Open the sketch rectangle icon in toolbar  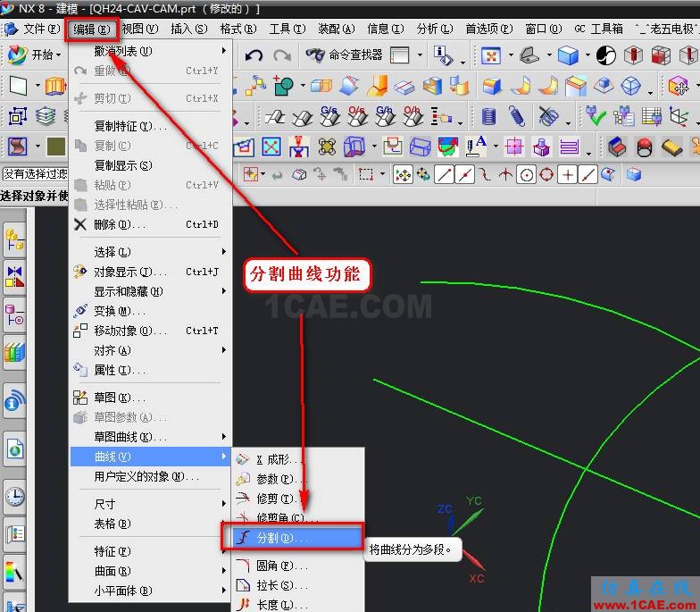point(18,86)
